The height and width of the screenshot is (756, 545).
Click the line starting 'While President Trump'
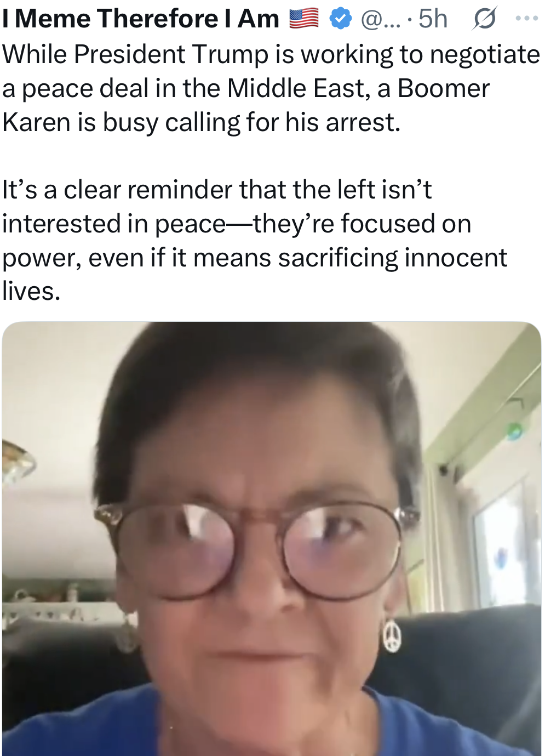pos(271,55)
